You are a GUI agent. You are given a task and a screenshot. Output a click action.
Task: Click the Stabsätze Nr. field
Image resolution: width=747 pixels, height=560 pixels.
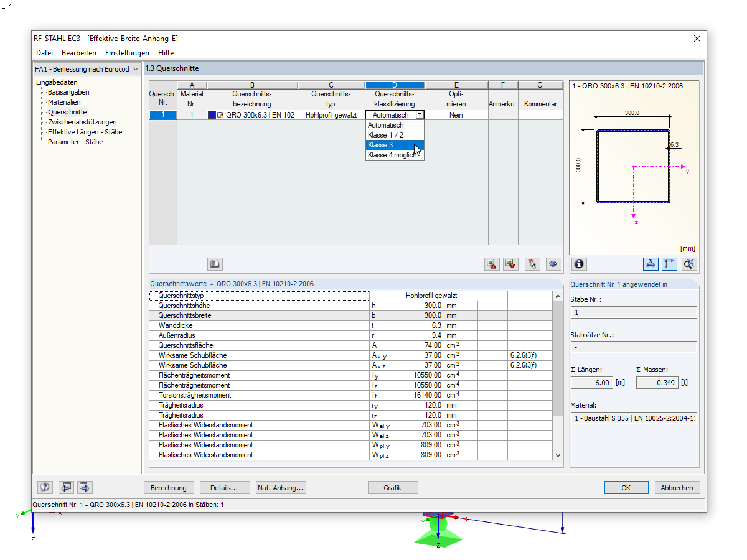tap(634, 347)
